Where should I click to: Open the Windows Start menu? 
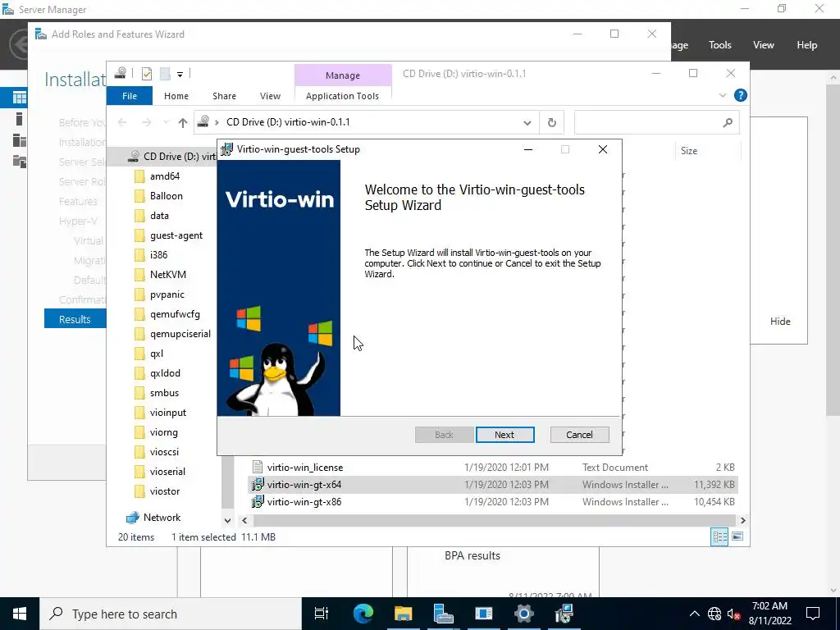tap(20, 614)
